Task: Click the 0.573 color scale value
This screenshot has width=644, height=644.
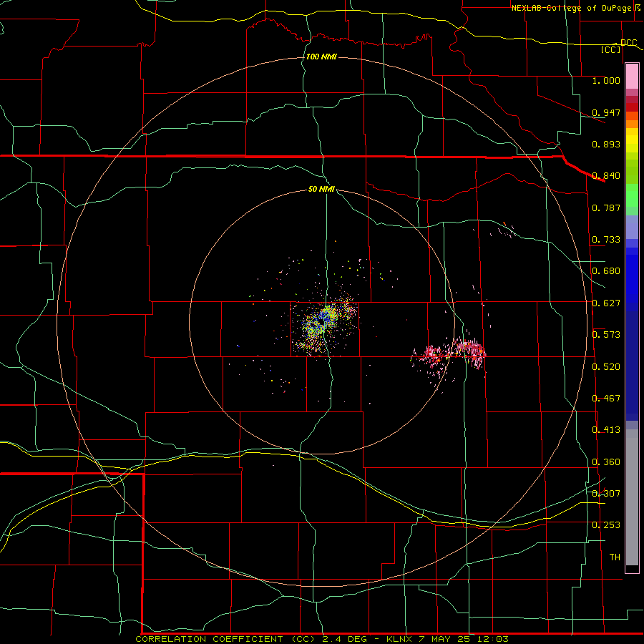Action: pyautogui.click(x=606, y=335)
